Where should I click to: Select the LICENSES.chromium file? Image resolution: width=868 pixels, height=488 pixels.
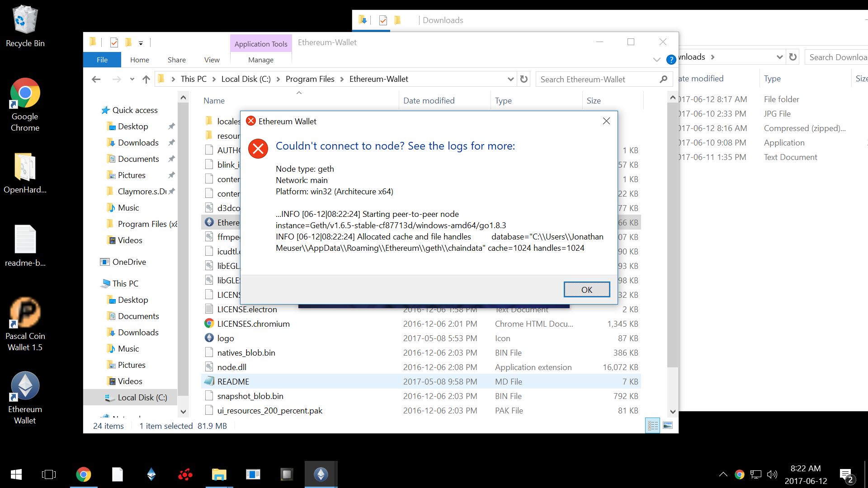coord(253,324)
